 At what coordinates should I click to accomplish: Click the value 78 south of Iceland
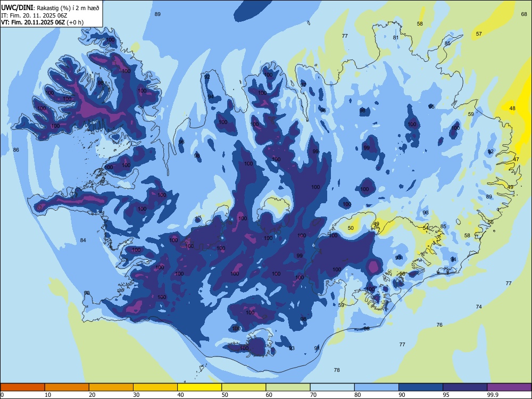[x=337, y=370]
